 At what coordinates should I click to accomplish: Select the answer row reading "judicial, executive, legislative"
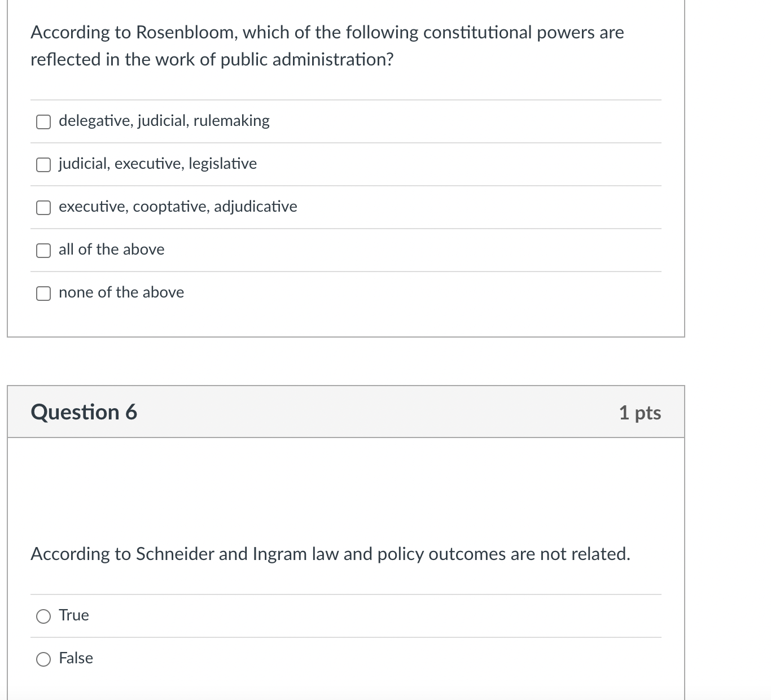click(x=157, y=164)
